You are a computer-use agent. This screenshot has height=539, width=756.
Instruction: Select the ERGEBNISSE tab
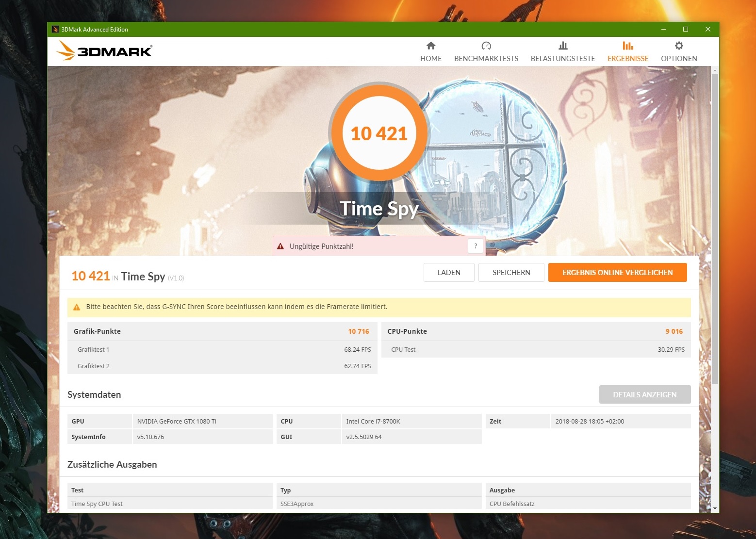coord(628,52)
